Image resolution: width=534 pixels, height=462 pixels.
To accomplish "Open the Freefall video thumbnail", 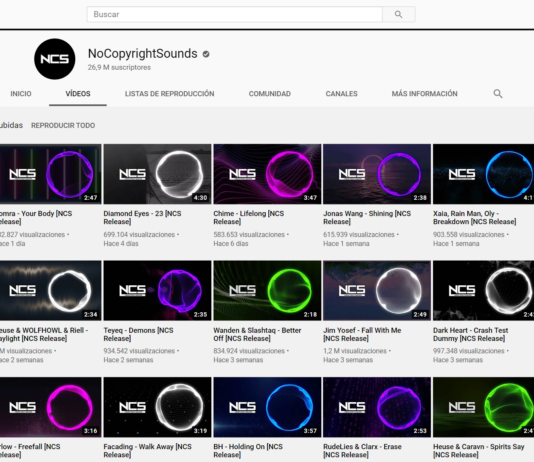I will coord(50,407).
